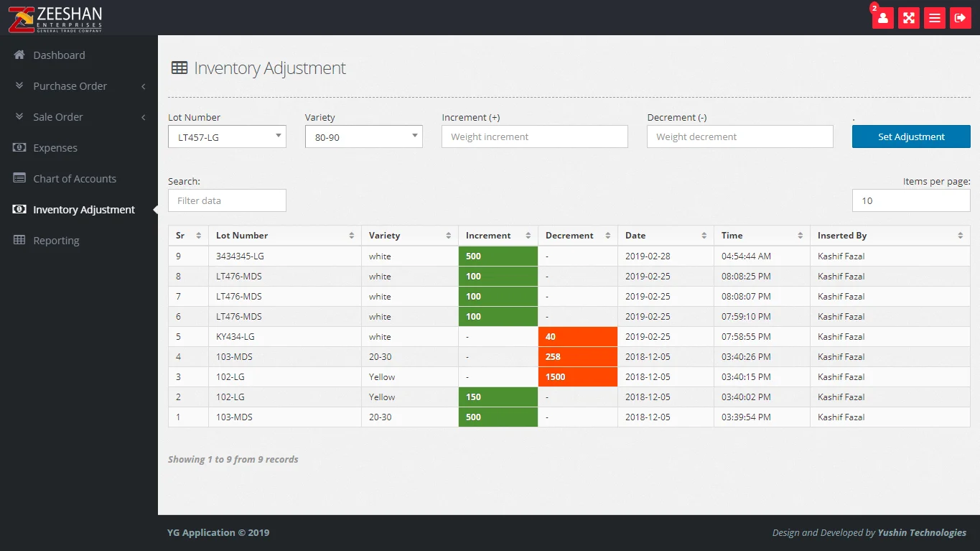This screenshot has height=551, width=980.
Task: Focus the Filter data search box
Action: (x=227, y=201)
